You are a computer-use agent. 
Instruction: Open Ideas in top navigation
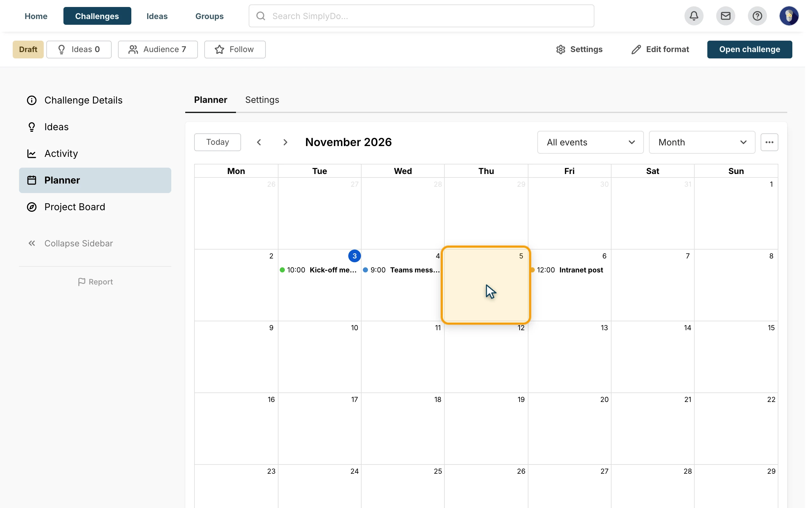(157, 16)
